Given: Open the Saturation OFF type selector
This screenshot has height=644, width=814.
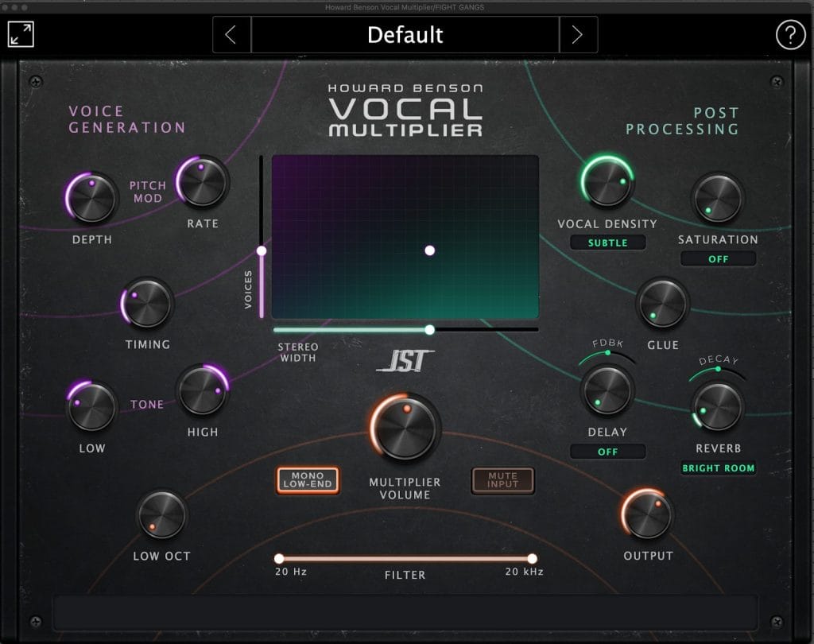Looking at the screenshot, I should 718,259.
